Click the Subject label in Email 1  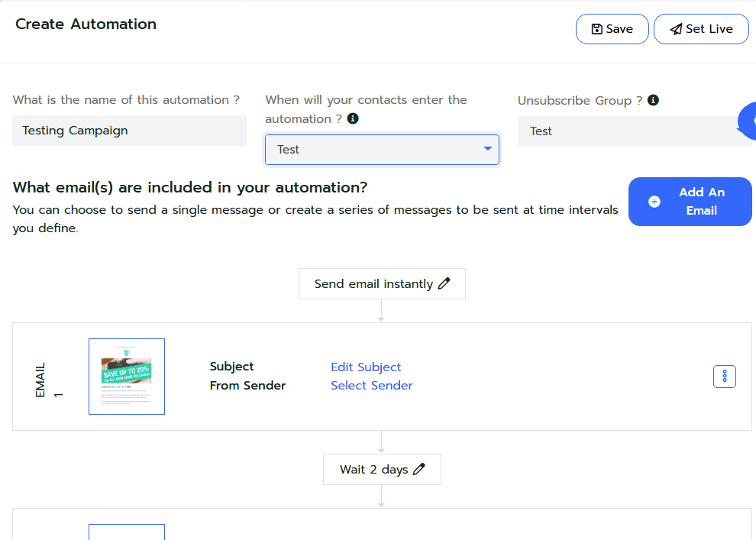click(x=231, y=367)
